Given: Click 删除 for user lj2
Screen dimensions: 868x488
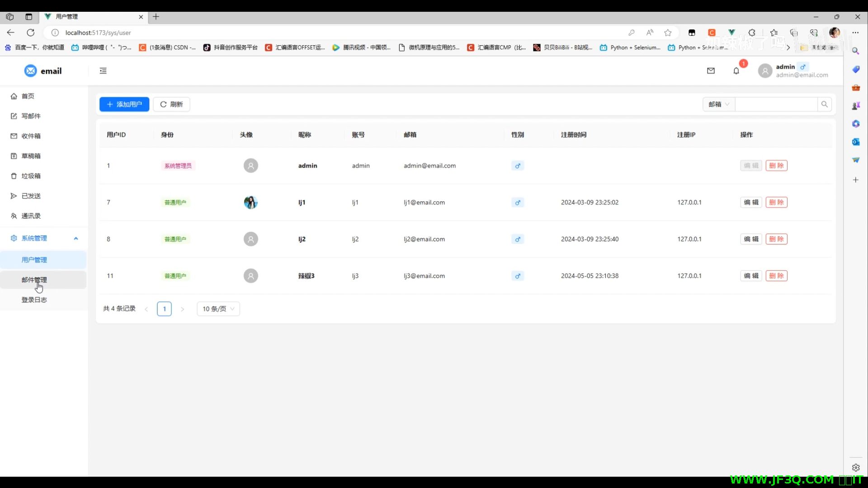Looking at the screenshot, I should click(776, 239).
